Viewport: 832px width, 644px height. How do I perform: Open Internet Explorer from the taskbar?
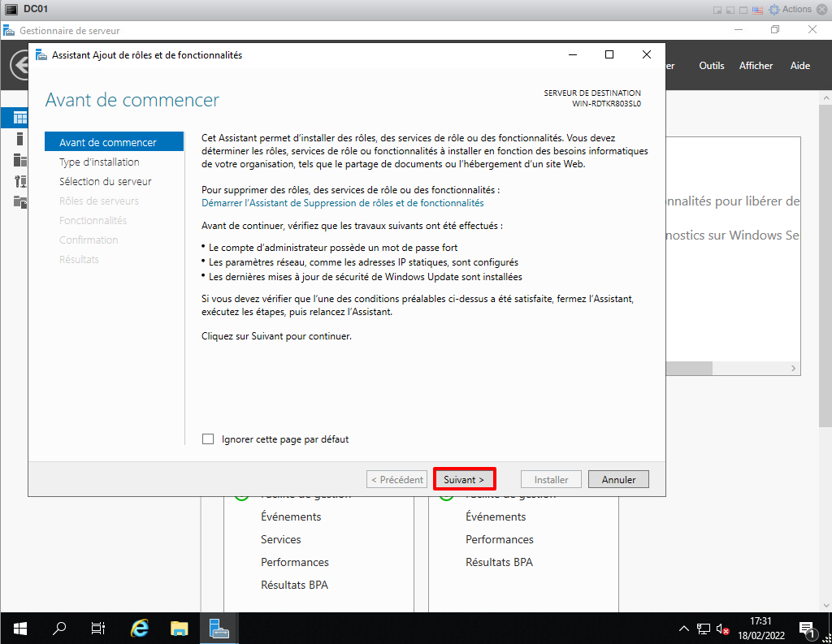point(140,628)
